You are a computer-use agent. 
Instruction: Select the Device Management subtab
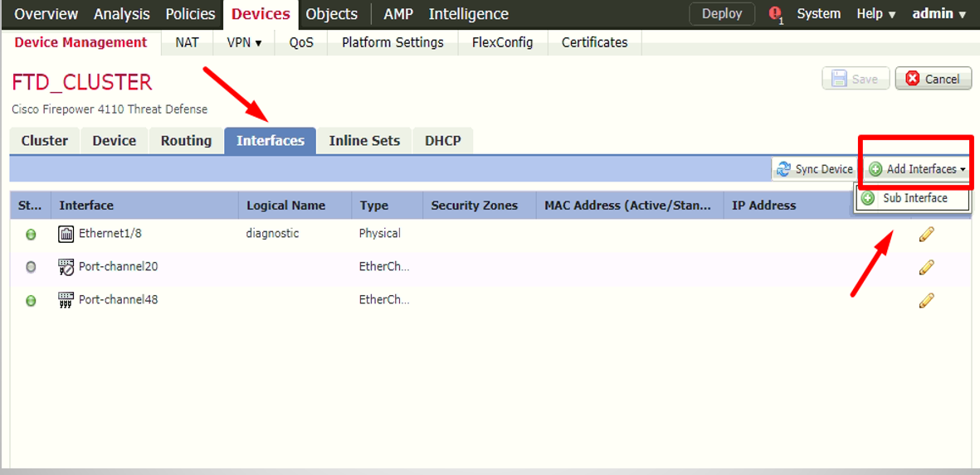pos(80,42)
